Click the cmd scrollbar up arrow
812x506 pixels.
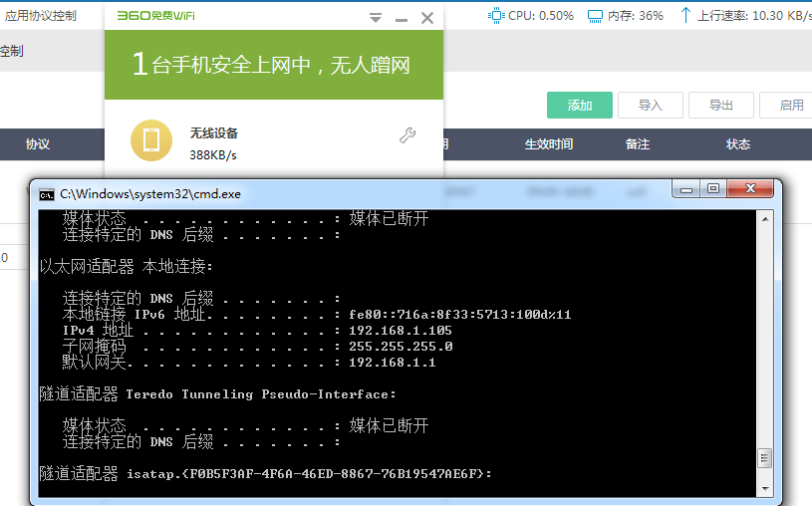pos(765,219)
